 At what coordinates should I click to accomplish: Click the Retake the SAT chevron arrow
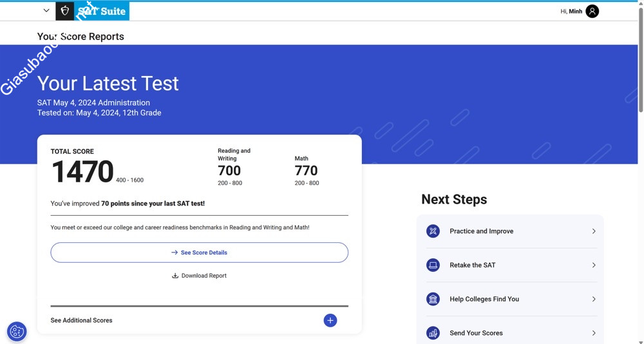[593, 265]
